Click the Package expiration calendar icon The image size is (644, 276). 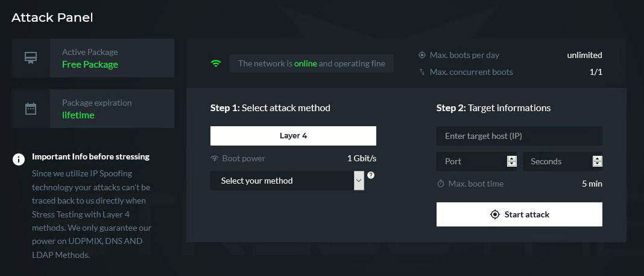click(x=30, y=109)
